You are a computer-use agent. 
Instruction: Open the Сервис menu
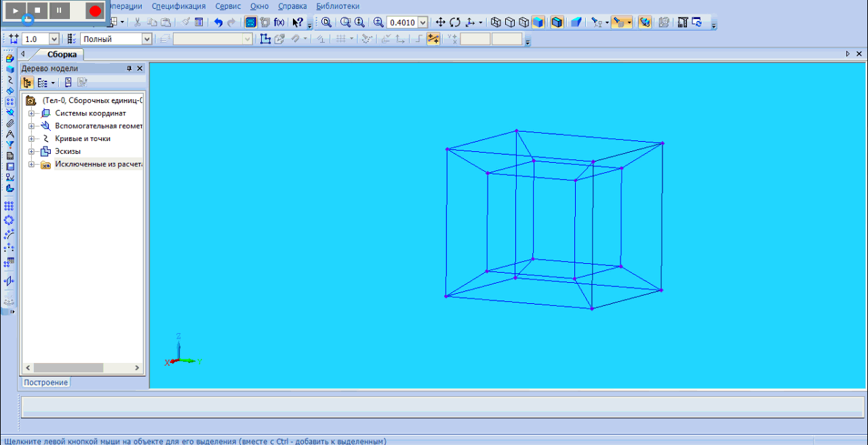(228, 6)
